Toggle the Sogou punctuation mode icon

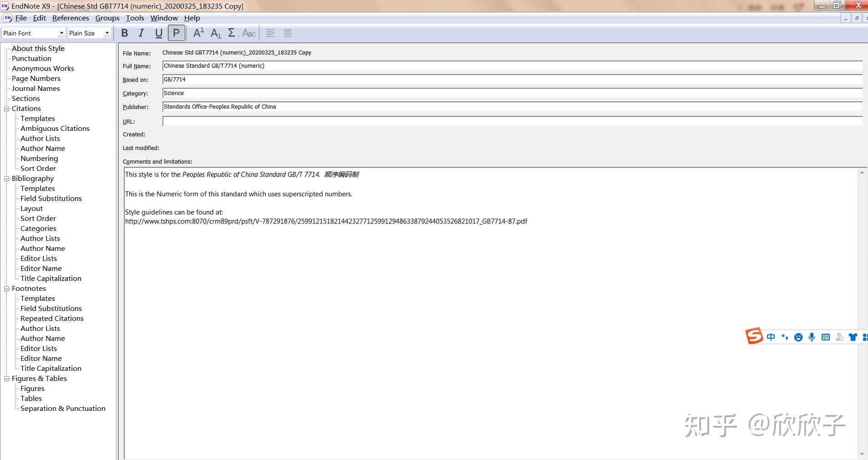[785, 337]
